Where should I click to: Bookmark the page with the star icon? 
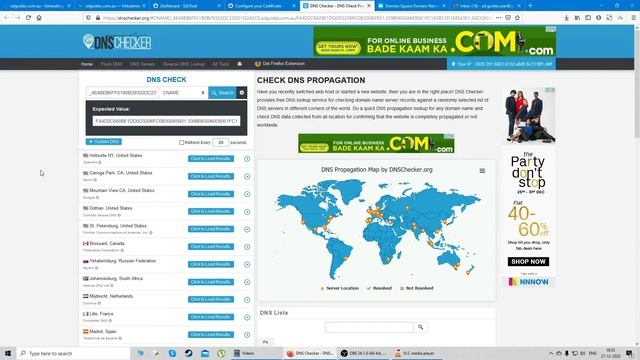pos(518,18)
